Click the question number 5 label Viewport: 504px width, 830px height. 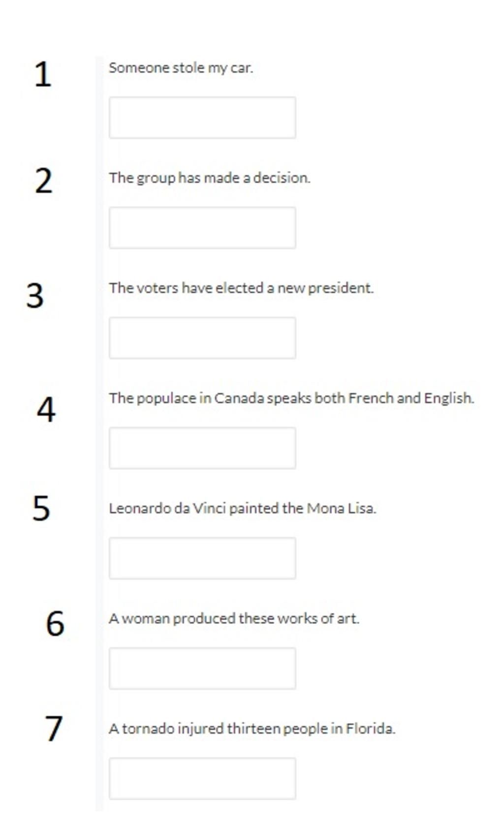(41, 508)
